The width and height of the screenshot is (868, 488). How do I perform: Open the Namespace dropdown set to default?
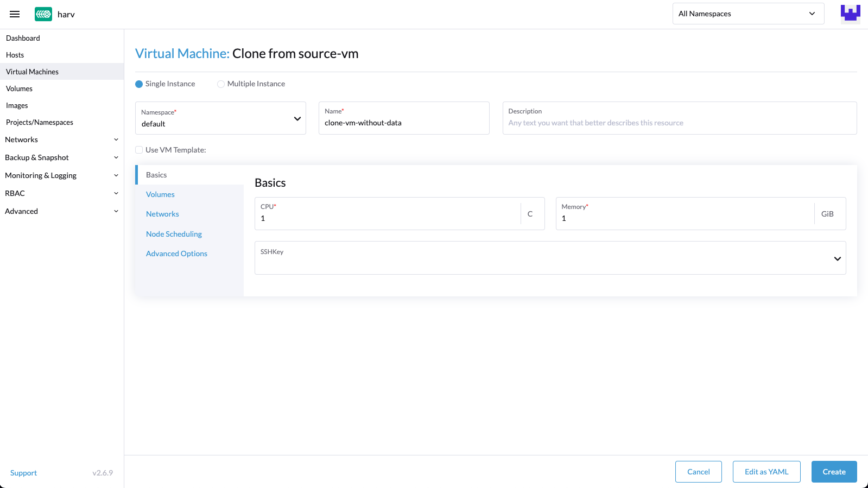click(220, 118)
